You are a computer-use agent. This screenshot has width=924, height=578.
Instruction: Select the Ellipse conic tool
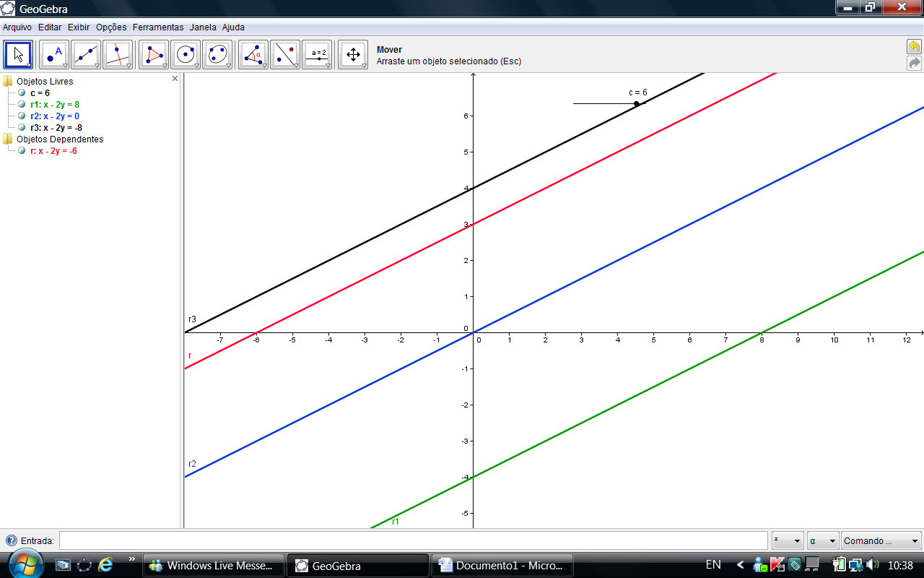217,54
